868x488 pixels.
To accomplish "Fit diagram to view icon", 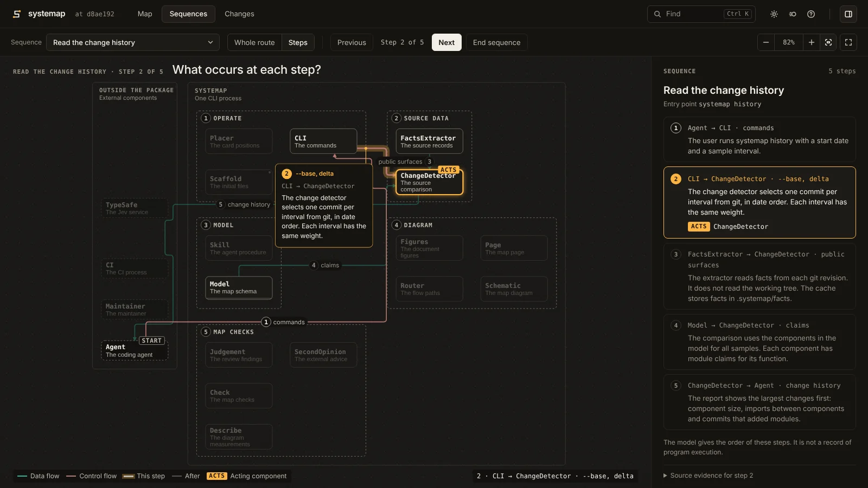I will tap(828, 42).
